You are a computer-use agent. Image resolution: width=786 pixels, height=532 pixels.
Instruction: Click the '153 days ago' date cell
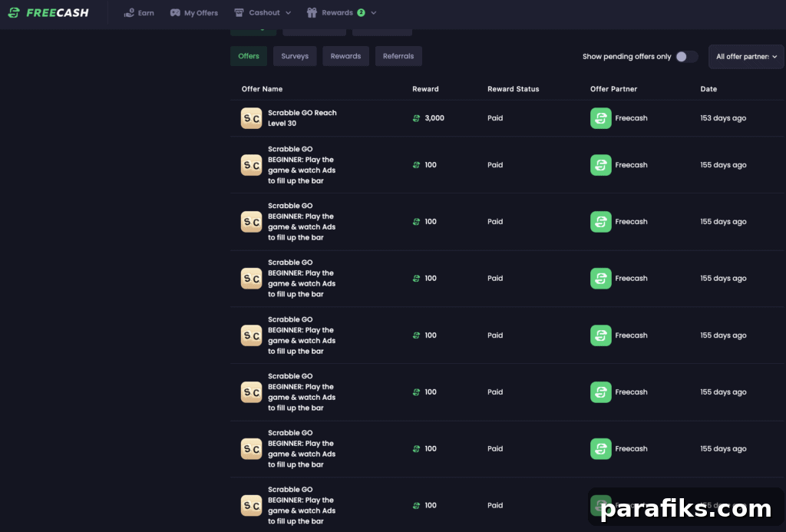(x=723, y=118)
